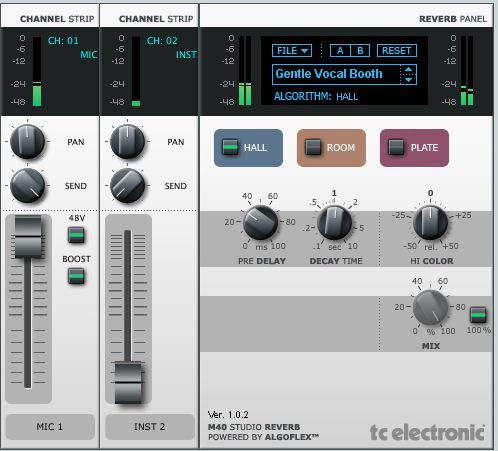Click the reverb output level meter
This screenshot has width=498, height=451.
coord(467,71)
